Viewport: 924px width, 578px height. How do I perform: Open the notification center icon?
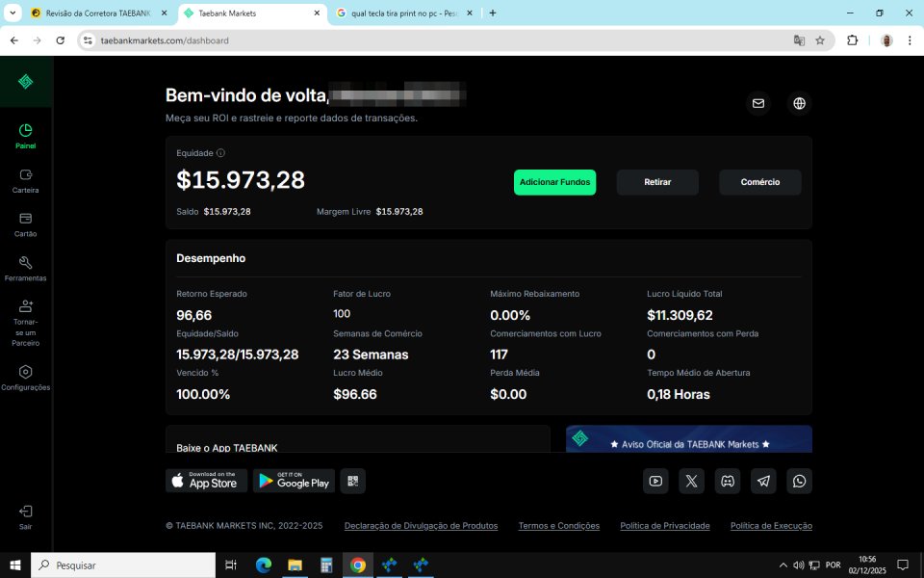[902, 565]
